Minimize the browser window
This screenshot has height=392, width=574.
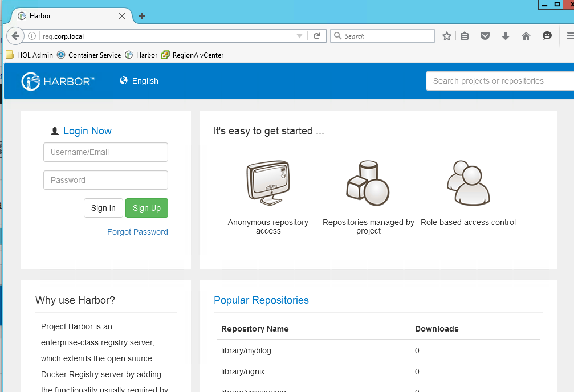(544, 5)
